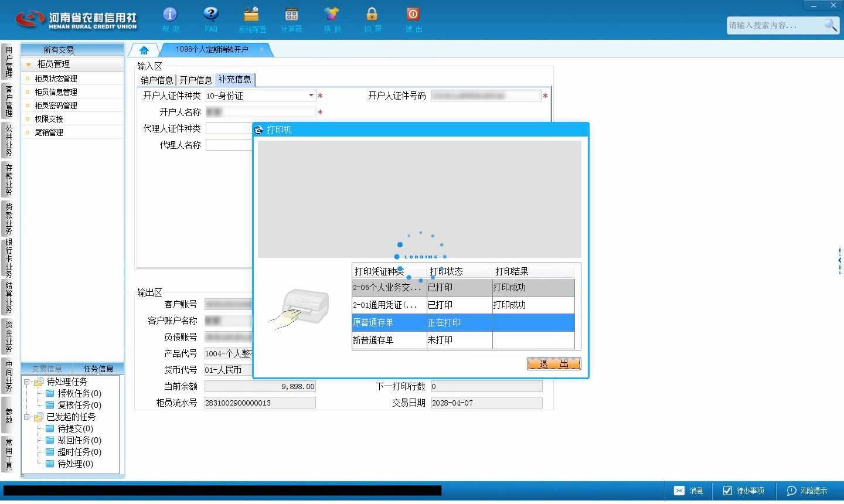Screen dimensions: 844x504
Task: Go to the home tab icon
Action: pos(144,50)
